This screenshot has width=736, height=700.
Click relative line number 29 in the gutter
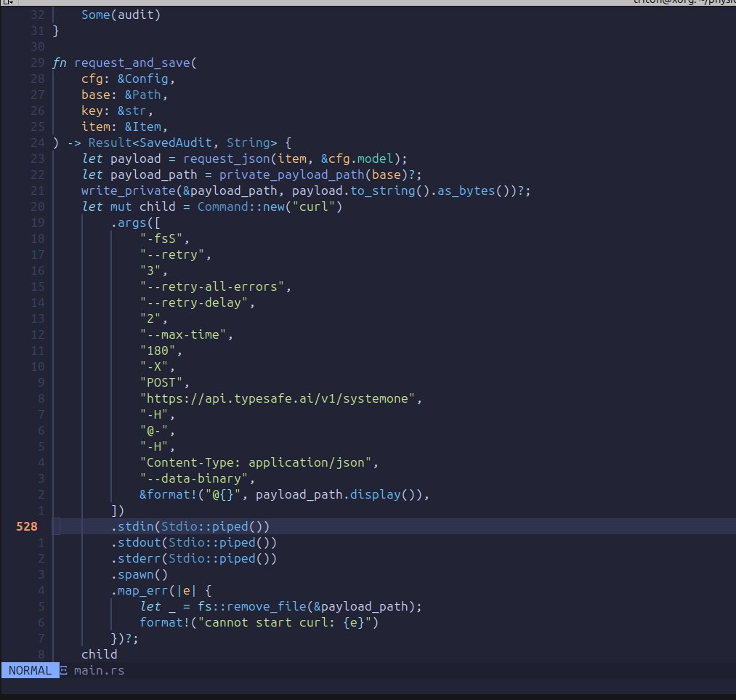tap(38, 63)
